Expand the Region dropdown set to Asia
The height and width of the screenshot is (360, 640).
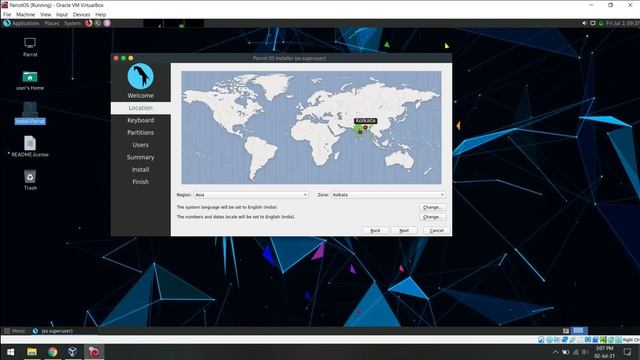point(251,195)
